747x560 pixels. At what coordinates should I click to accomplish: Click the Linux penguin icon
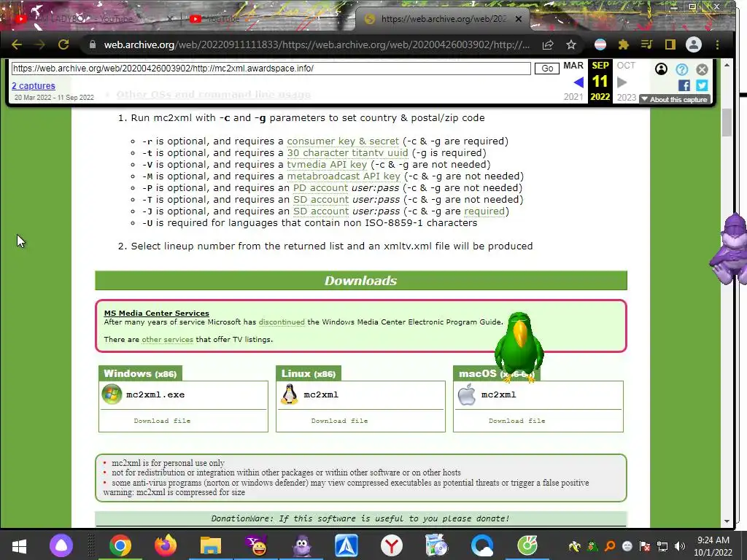pyautogui.click(x=289, y=394)
